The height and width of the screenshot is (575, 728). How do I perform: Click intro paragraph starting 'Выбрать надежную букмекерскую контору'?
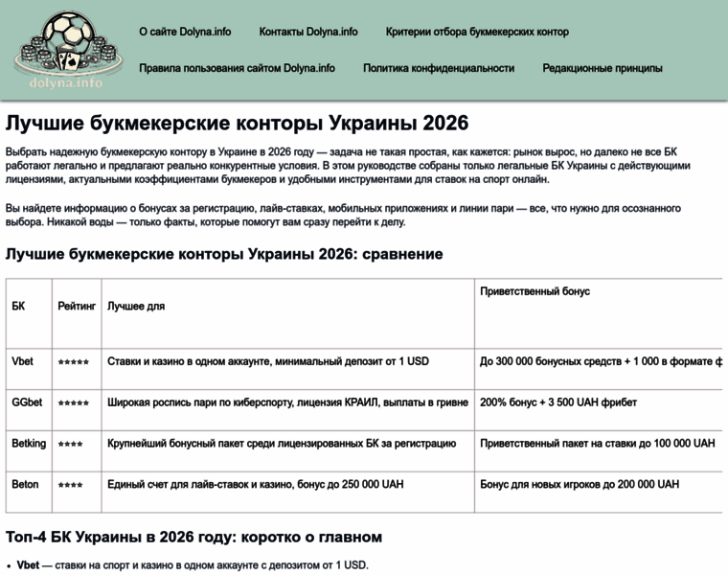(348, 166)
